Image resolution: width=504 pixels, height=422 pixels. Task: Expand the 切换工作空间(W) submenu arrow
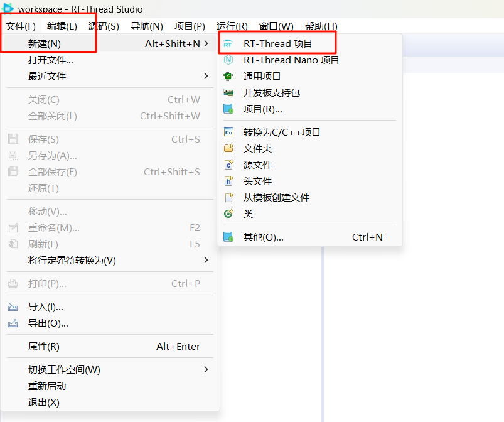click(206, 369)
